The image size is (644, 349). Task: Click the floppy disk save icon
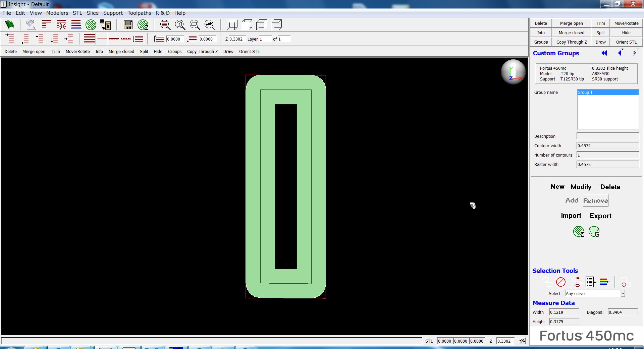point(128,25)
